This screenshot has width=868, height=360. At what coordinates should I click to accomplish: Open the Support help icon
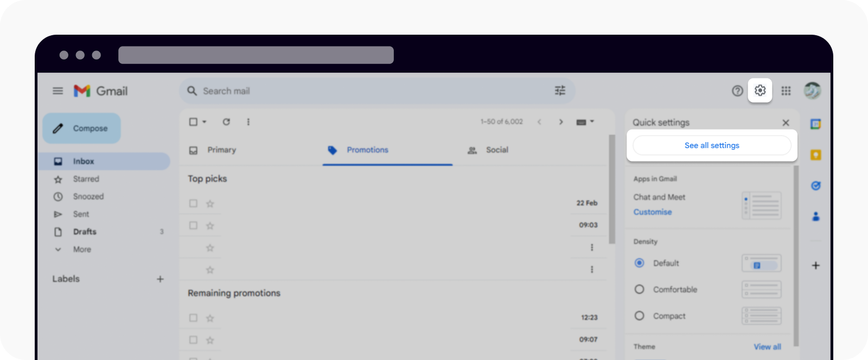point(737,91)
